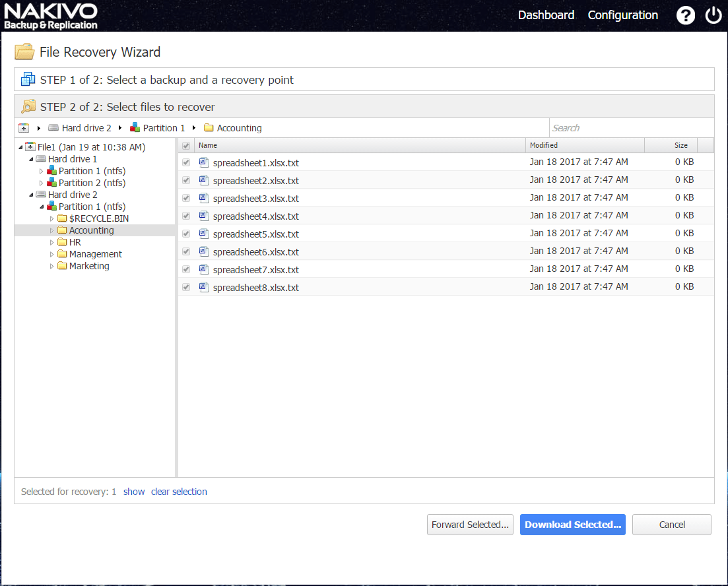728x586 pixels.
Task: Expand the $RECYCLE.BIN folder node
Action: pyautogui.click(x=51, y=218)
